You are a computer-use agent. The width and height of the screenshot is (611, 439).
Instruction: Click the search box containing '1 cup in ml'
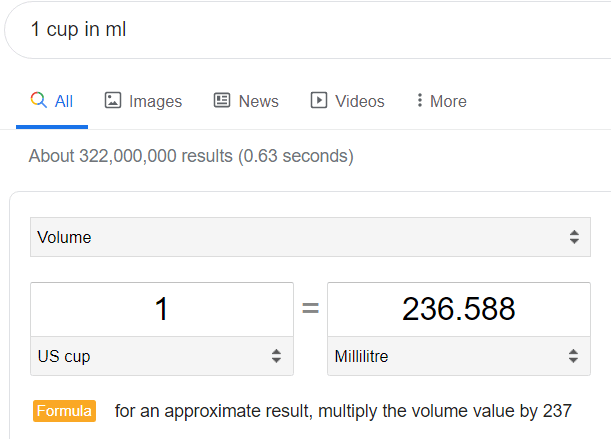pyautogui.click(x=308, y=30)
